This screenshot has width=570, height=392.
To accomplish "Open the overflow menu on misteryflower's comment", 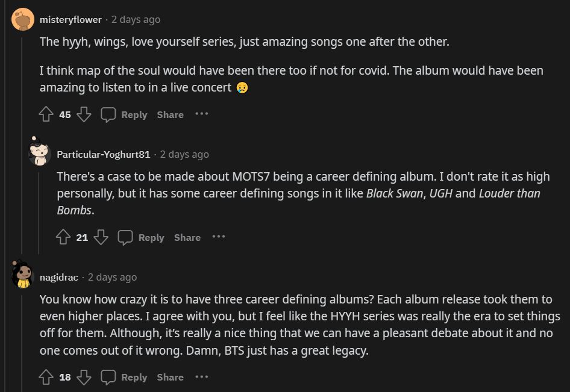I will coord(202,114).
